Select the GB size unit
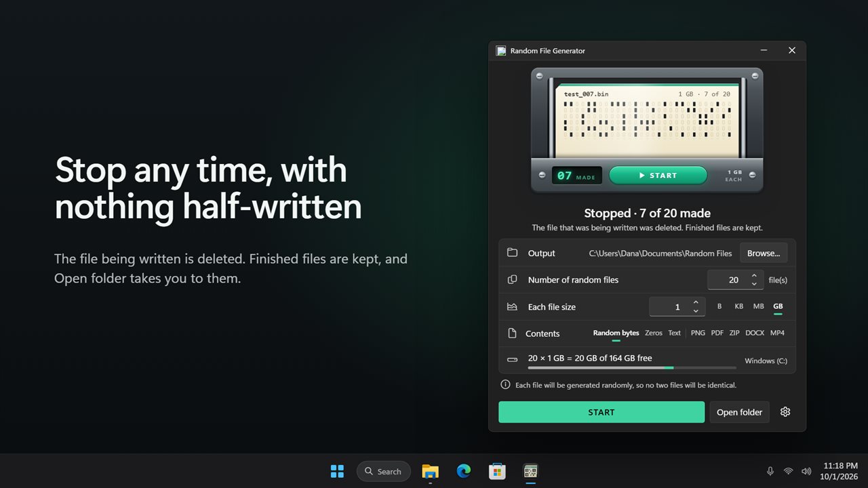Screen dimensions: 868x488 click(778, 306)
